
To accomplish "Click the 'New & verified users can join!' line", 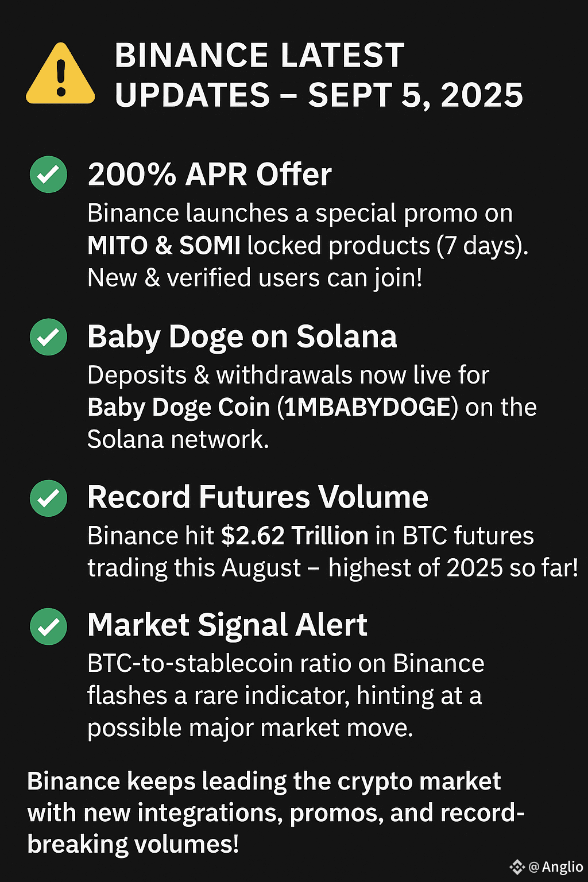I will tap(255, 278).
